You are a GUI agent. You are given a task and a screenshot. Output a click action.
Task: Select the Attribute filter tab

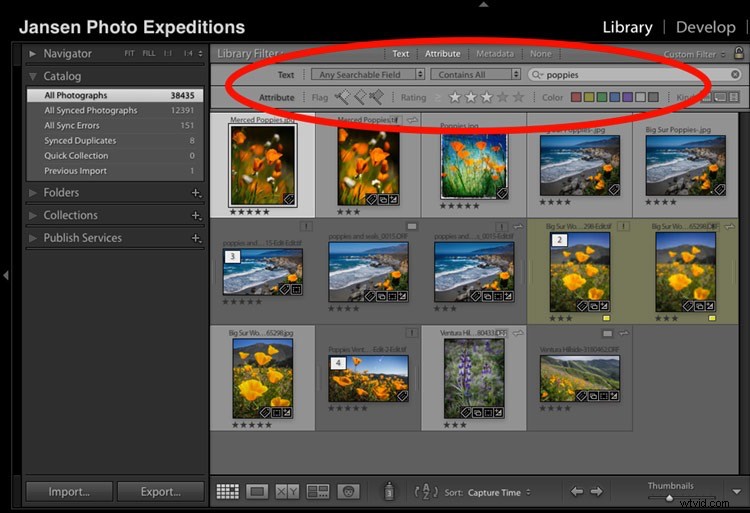pyautogui.click(x=442, y=54)
